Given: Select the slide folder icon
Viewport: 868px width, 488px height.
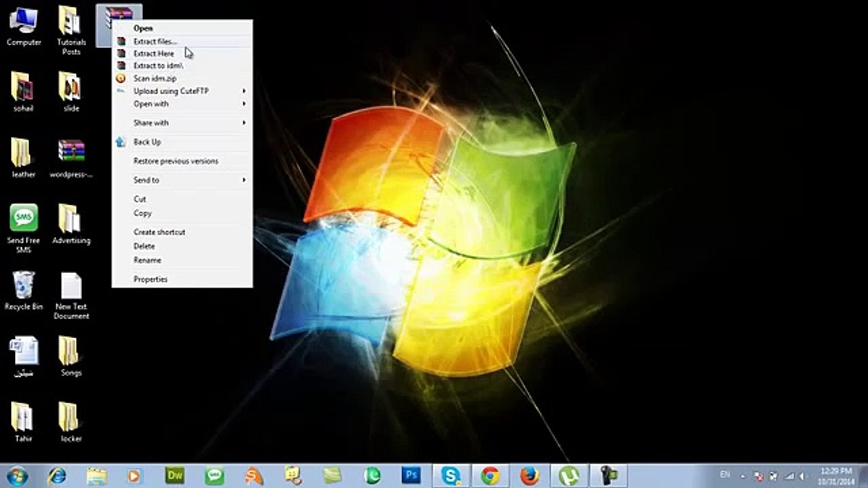Looking at the screenshot, I should coord(71,91).
